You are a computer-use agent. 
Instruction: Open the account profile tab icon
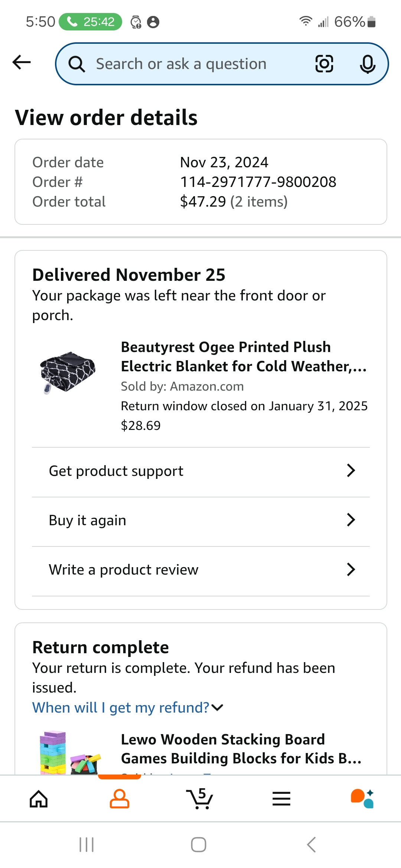pyautogui.click(x=119, y=799)
